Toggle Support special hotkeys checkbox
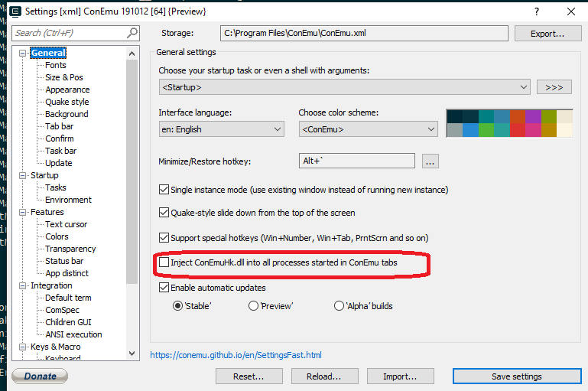Image resolution: width=588 pixels, height=391 pixels. tap(164, 237)
